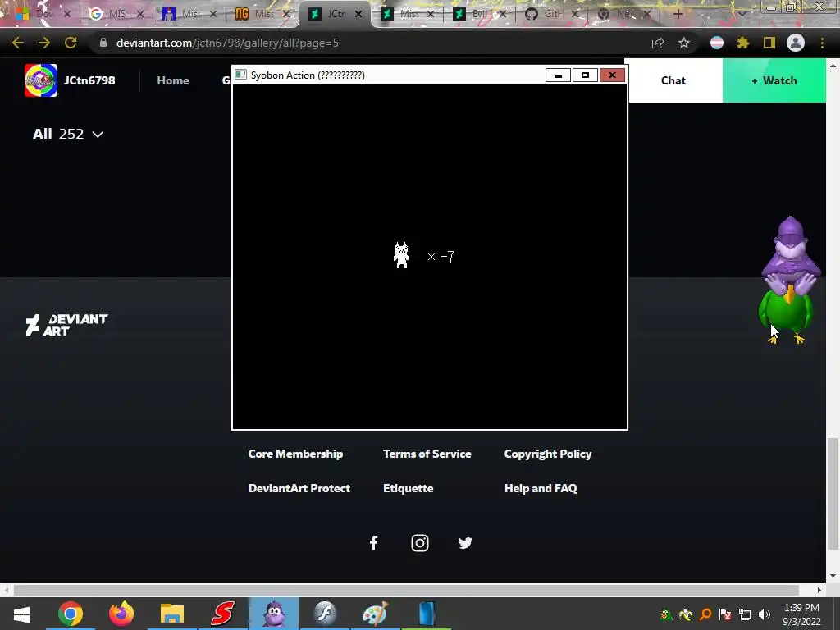The image size is (840, 630).
Task: Open the tab search dropdown arrow
Action: click(x=742, y=15)
